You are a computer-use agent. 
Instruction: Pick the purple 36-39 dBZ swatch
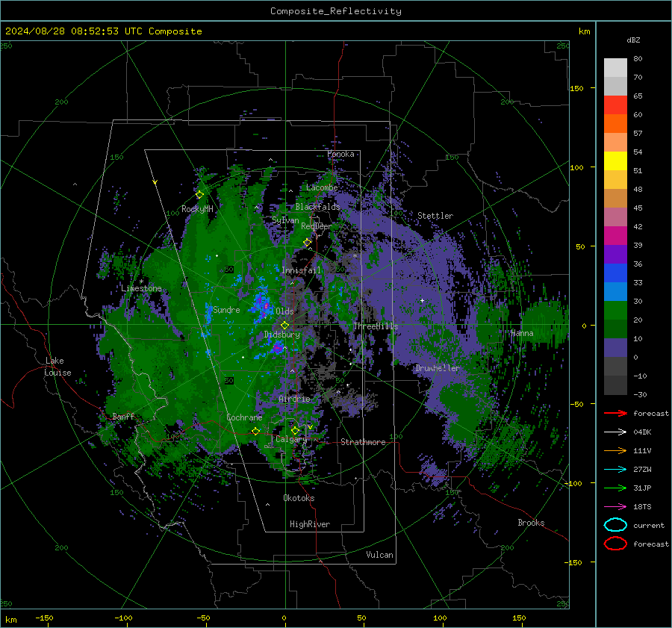coord(615,255)
